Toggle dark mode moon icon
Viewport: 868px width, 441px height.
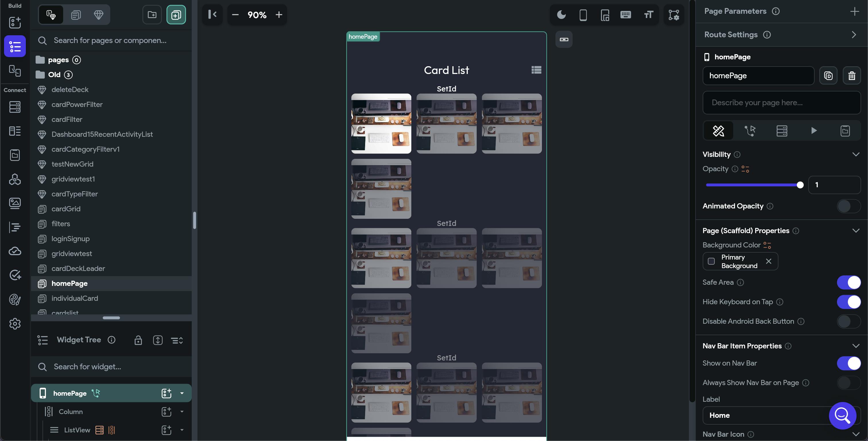click(x=561, y=15)
